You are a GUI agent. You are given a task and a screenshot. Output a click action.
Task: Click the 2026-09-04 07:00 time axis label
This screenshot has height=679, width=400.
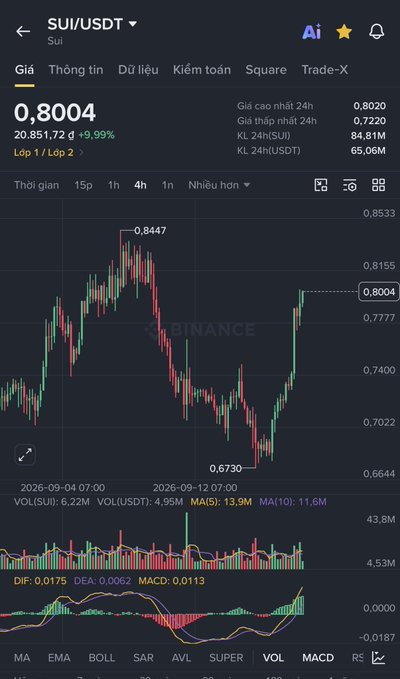[x=62, y=488]
